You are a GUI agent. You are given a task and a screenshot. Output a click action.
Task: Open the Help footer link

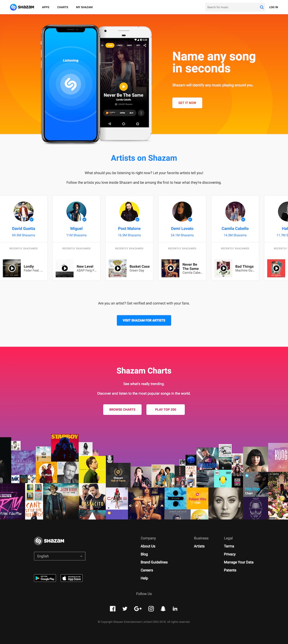(x=144, y=578)
